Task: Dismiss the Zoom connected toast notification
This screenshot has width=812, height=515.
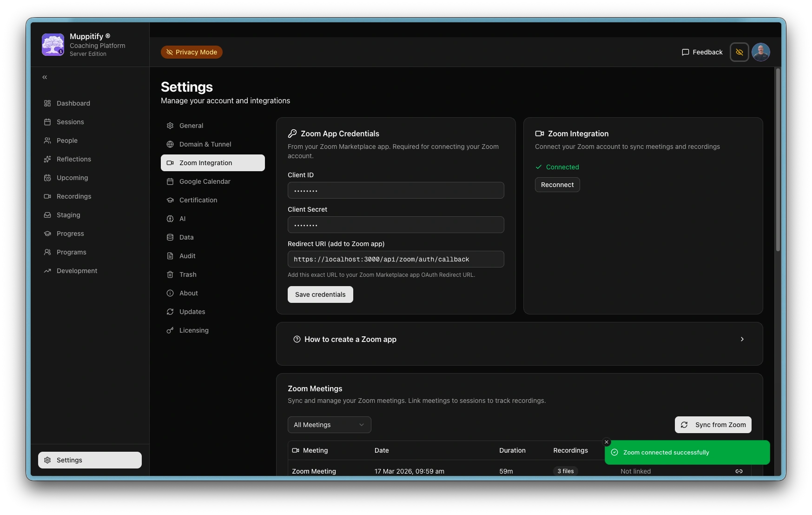Action: click(x=606, y=442)
